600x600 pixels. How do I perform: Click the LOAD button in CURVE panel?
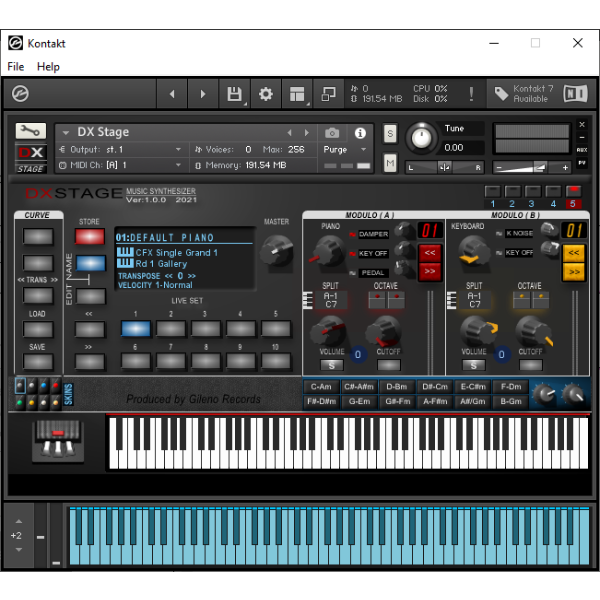click(x=38, y=329)
